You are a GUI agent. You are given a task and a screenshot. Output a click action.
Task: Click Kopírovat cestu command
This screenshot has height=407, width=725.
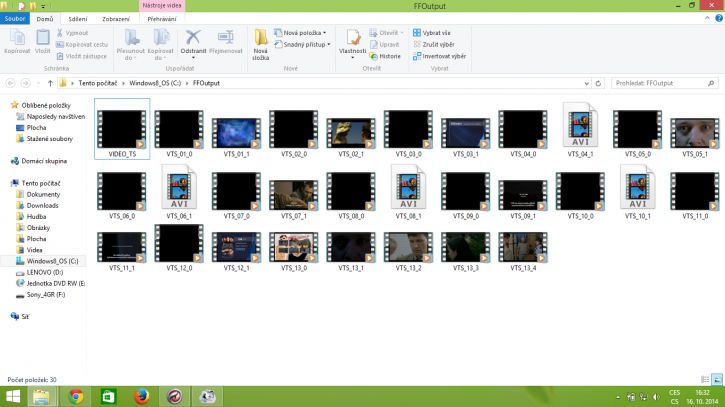(82, 44)
